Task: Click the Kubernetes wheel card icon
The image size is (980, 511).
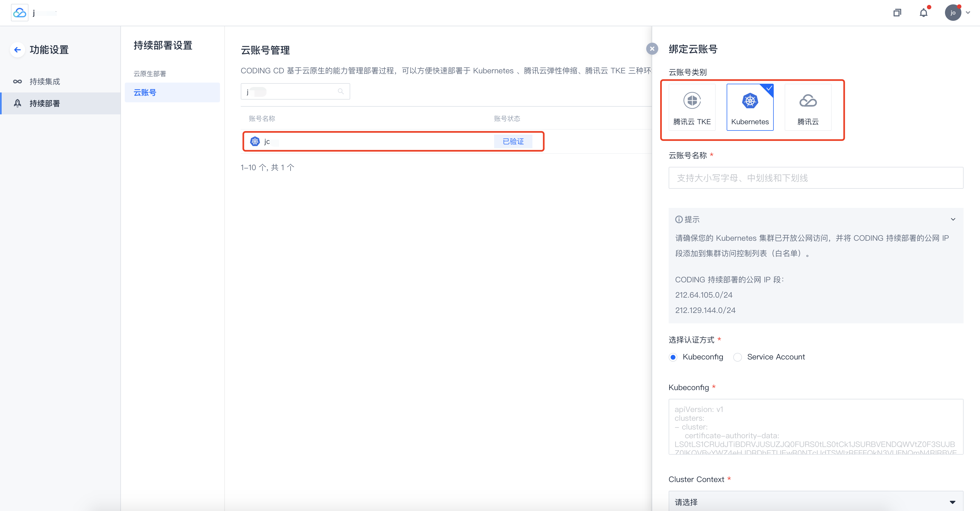Action: coord(750,101)
